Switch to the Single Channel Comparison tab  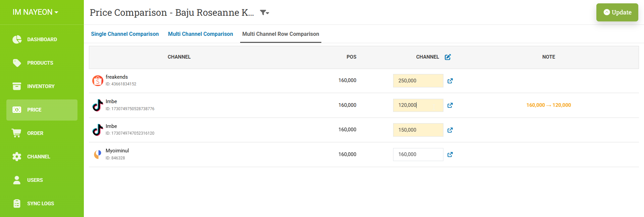coord(125,34)
